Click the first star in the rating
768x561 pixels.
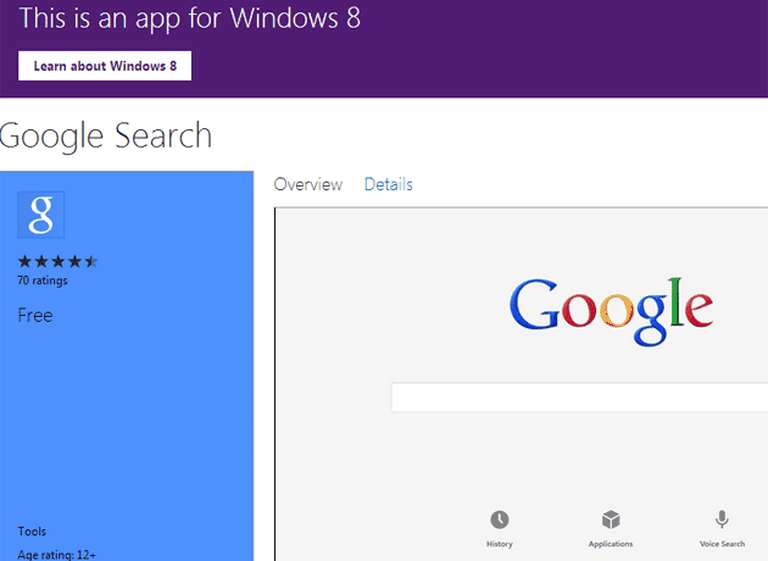(25, 262)
